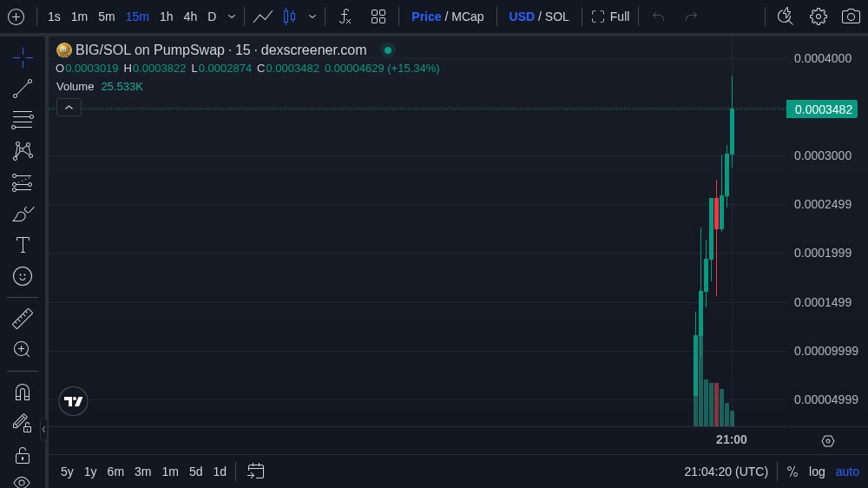Screen dimensions: 868x488
Task: Toggle magnet mode for drawings
Action: pyautogui.click(x=23, y=392)
